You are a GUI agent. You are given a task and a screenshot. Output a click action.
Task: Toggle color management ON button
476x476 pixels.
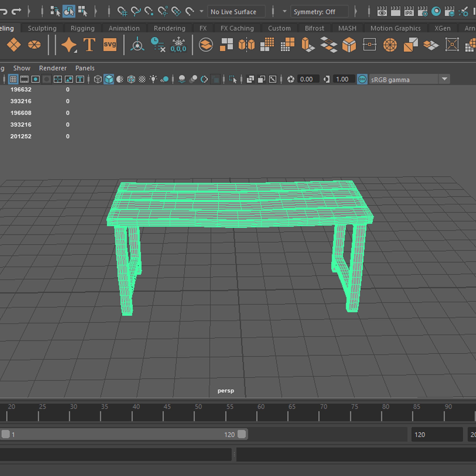362,79
